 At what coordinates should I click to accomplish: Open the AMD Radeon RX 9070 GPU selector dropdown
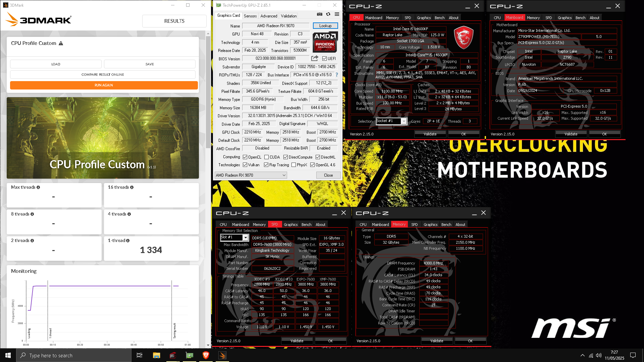point(251,175)
